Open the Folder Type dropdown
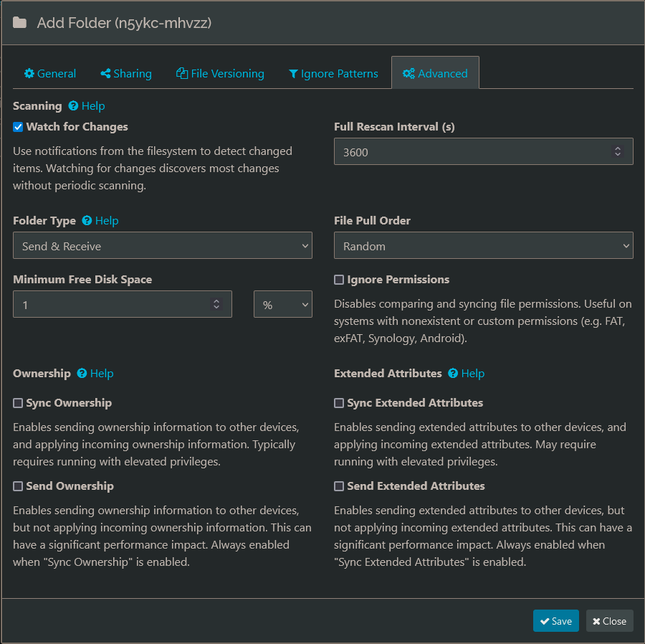 pyautogui.click(x=163, y=246)
